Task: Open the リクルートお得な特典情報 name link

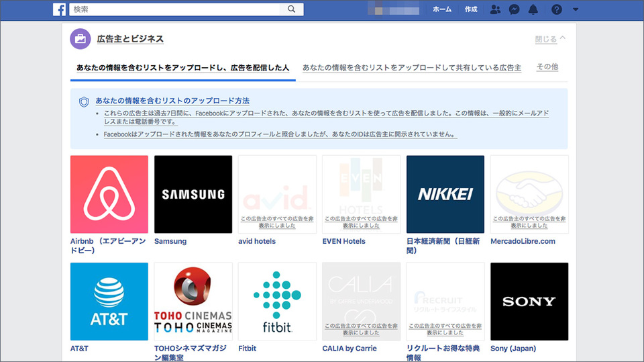Action: 443,353
